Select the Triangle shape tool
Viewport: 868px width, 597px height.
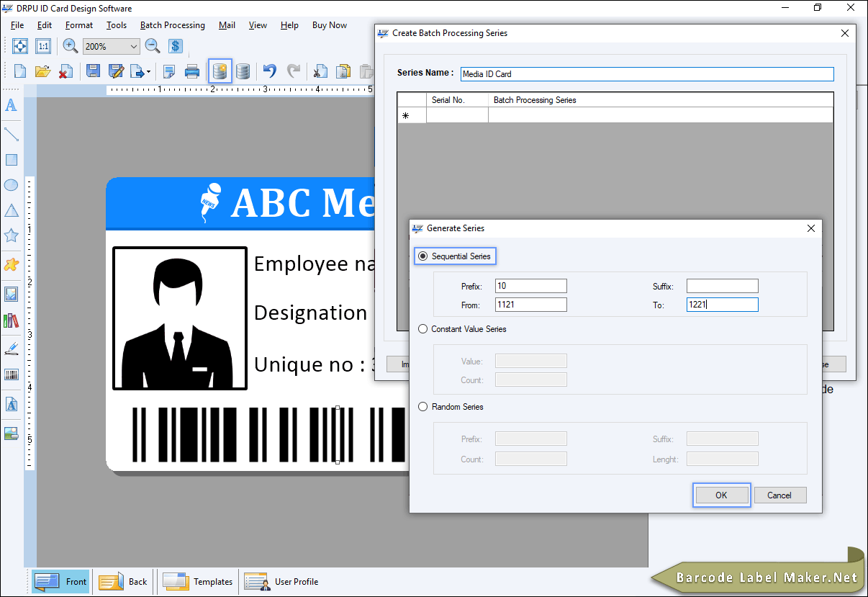[12, 210]
